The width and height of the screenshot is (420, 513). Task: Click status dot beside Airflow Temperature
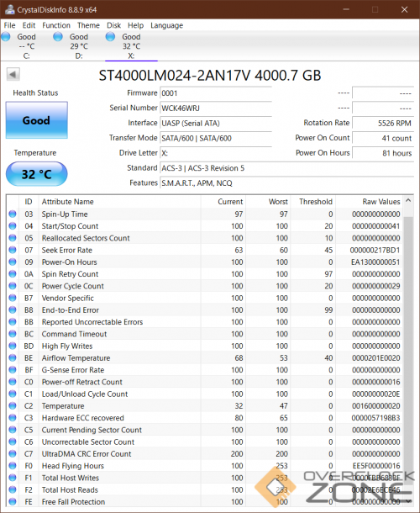(13, 358)
